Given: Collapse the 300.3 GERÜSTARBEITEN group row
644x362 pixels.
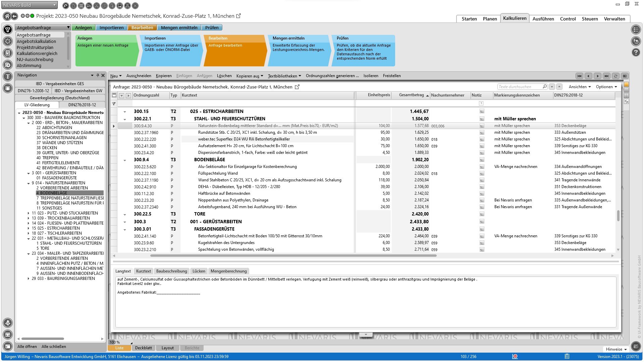Looking at the screenshot, I should point(124,222).
